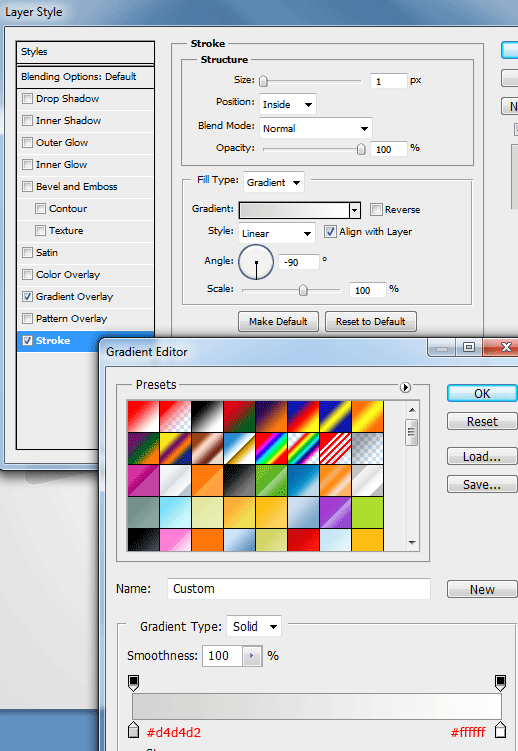Click the right opacity stop above gradient bar
The image size is (518, 751).
[500, 683]
